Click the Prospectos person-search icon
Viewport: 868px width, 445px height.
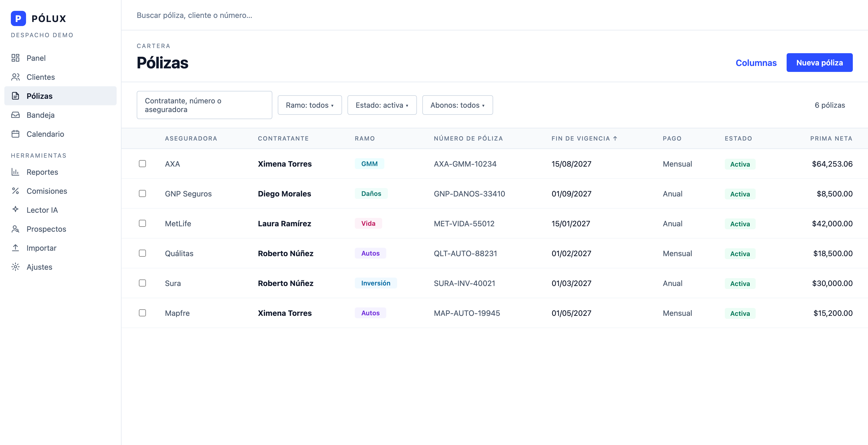pyautogui.click(x=15, y=229)
